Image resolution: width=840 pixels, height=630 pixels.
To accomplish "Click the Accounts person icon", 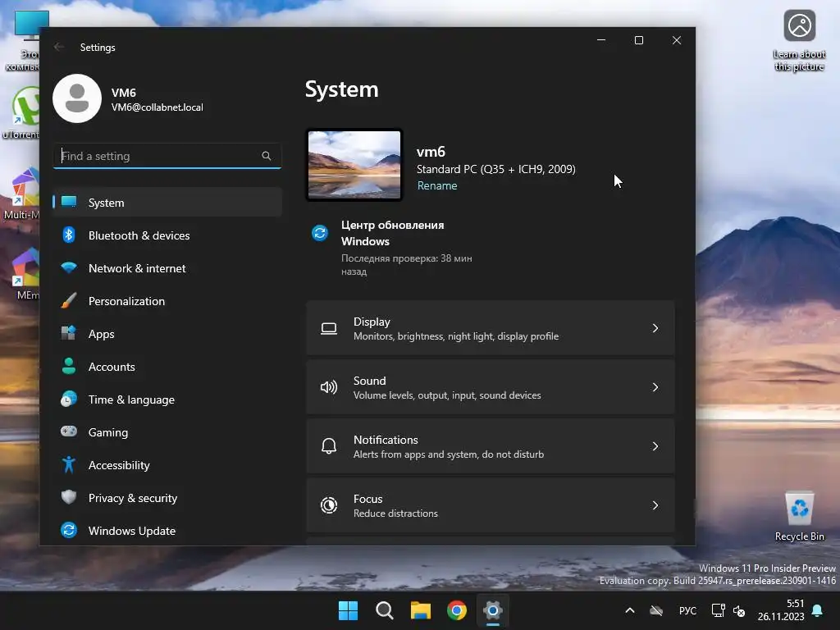I will tap(69, 366).
